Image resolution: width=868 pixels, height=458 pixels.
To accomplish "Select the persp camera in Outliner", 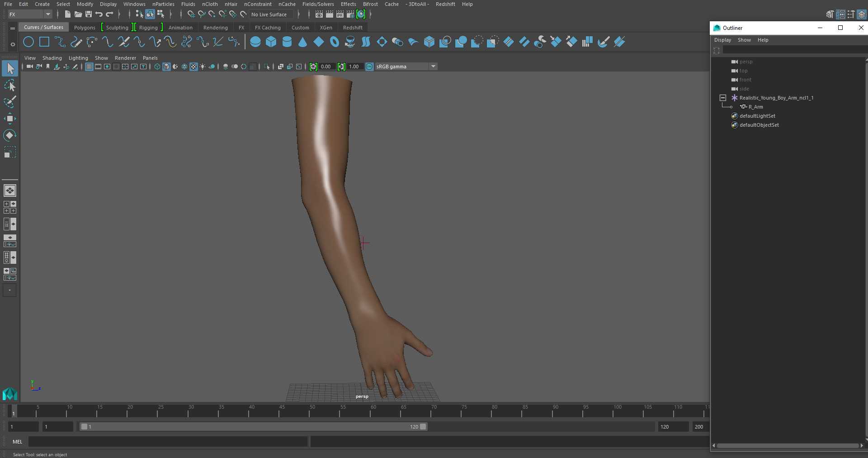I will [x=746, y=62].
